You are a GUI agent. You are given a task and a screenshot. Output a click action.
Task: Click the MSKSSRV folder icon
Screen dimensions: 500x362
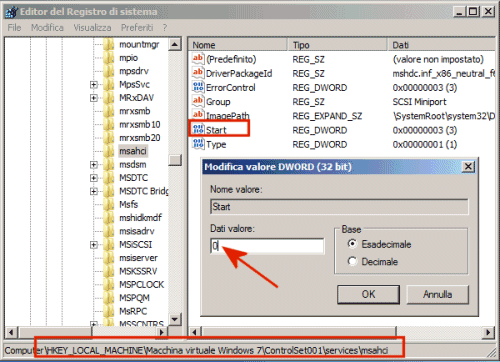109,271
